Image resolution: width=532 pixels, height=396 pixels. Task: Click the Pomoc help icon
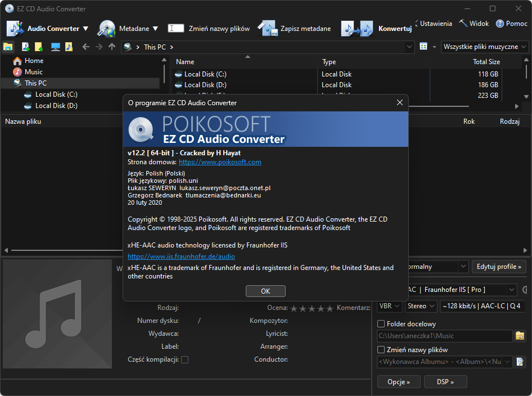500,24
